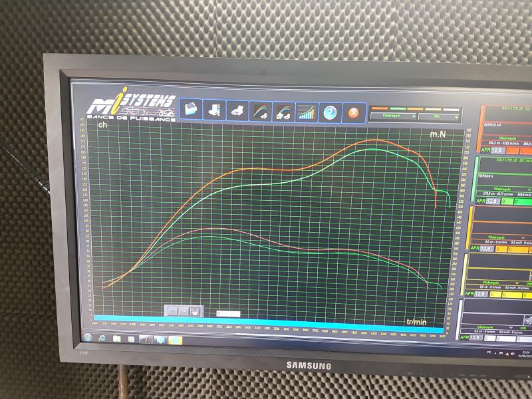Click the orange curve color swatch
532x399 pixels.
(x=380, y=108)
